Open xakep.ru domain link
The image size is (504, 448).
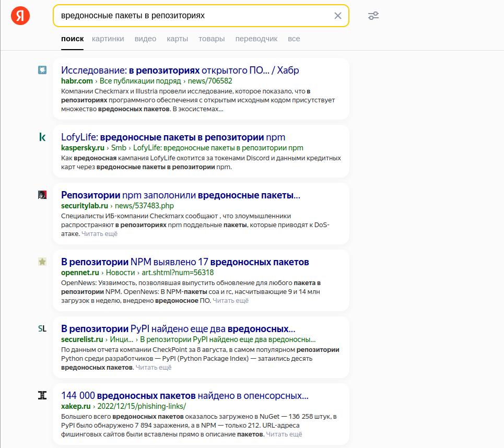(76, 406)
